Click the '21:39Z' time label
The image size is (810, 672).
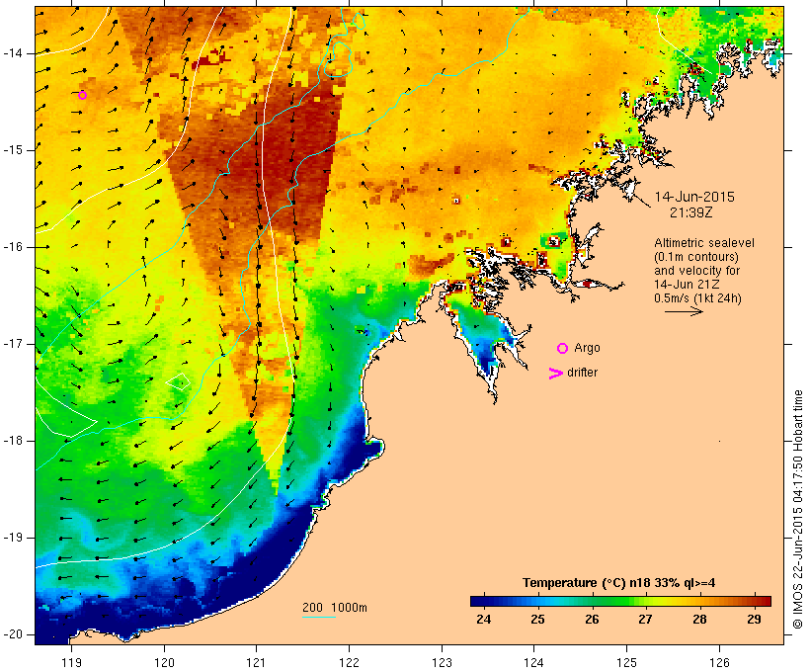691,212
